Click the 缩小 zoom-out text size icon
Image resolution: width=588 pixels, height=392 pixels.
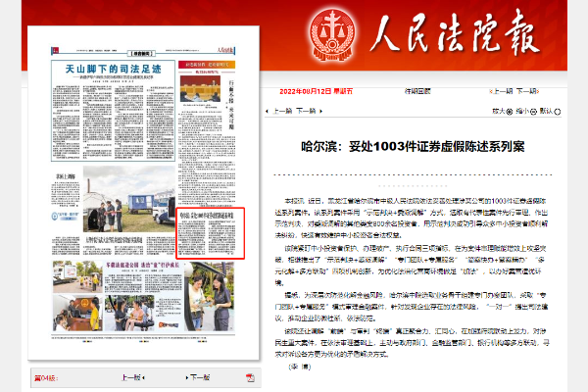[x=536, y=112]
